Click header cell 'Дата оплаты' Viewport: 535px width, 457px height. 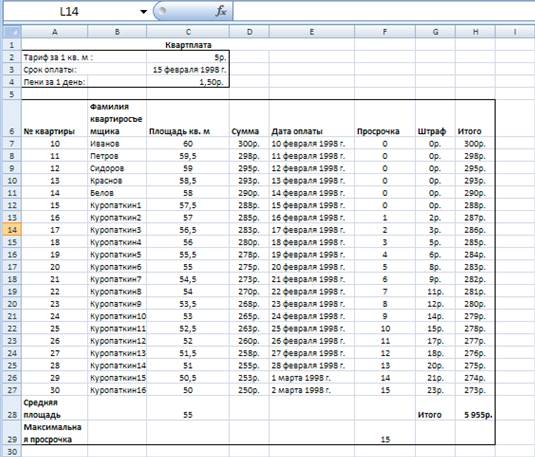click(x=297, y=131)
